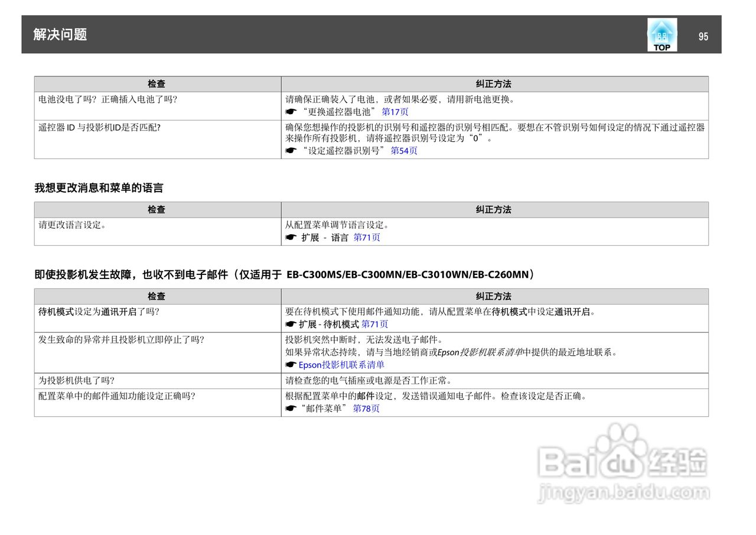Screen dimensions: 756x535
Task: Click the cell 为投影机供电了吗?
Action: [x=158, y=381]
